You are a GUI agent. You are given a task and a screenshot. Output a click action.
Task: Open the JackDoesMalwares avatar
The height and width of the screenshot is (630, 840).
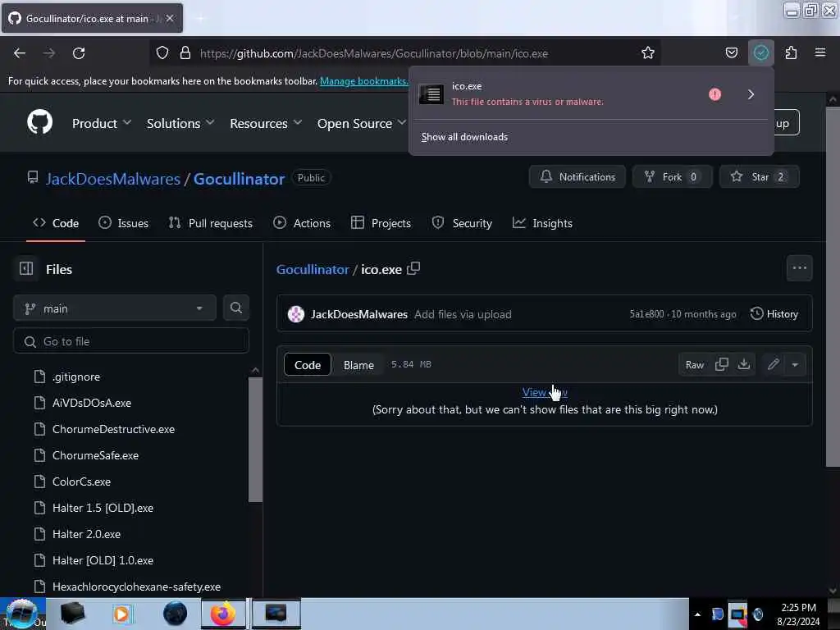(x=295, y=314)
